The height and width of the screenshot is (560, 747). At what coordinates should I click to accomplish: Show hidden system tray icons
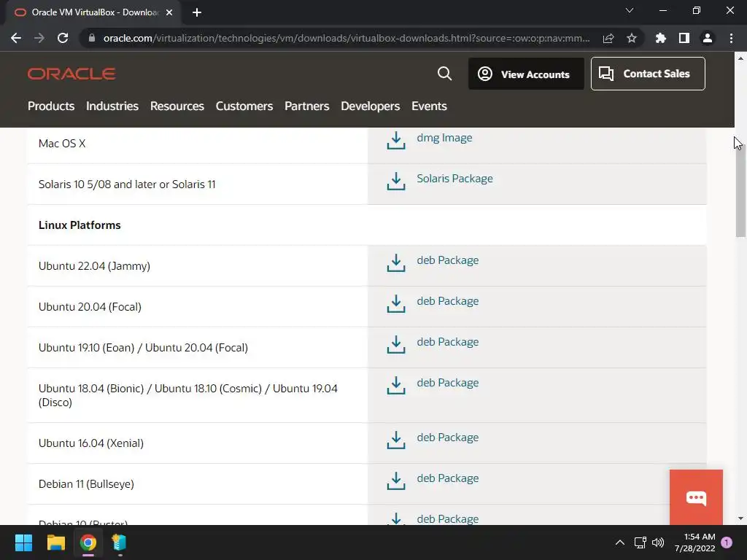tap(620, 542)
